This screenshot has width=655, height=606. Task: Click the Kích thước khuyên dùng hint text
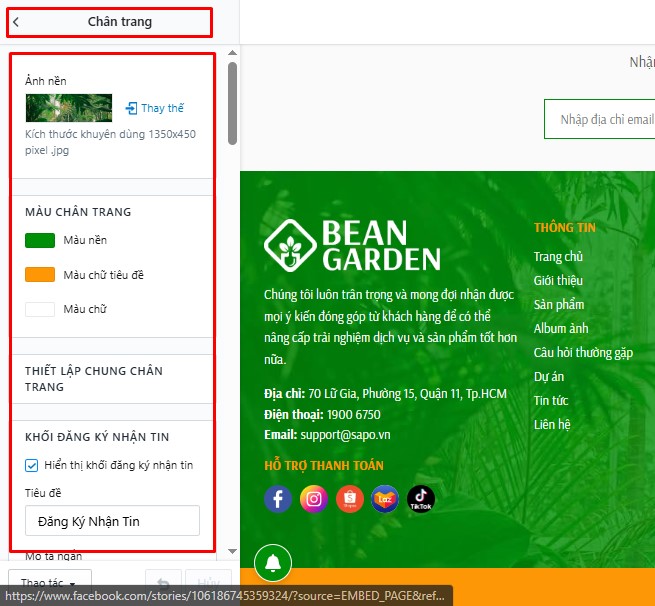[x=110, y=142]
